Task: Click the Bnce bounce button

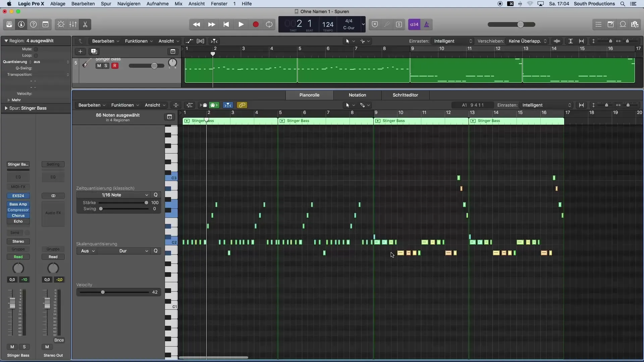Action: pos(59,340)
